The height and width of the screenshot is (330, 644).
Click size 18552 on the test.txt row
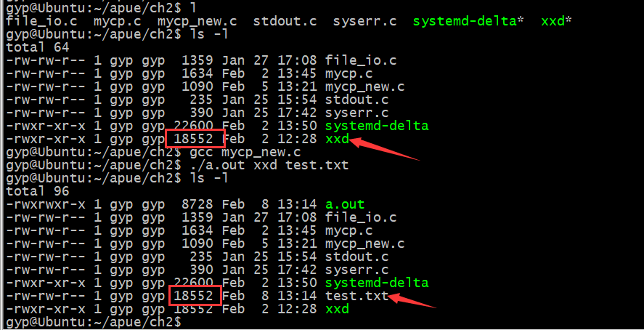point(193,296)
